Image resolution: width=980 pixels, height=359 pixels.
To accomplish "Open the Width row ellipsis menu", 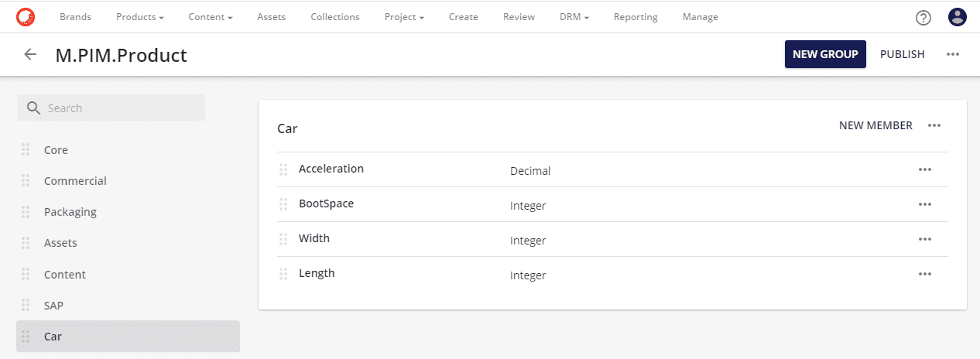I will (x=924, y=239).
